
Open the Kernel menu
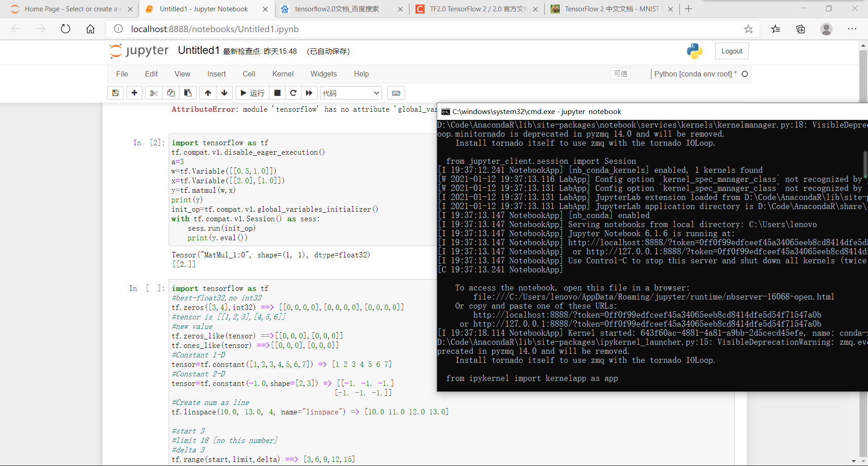(283, 74)
